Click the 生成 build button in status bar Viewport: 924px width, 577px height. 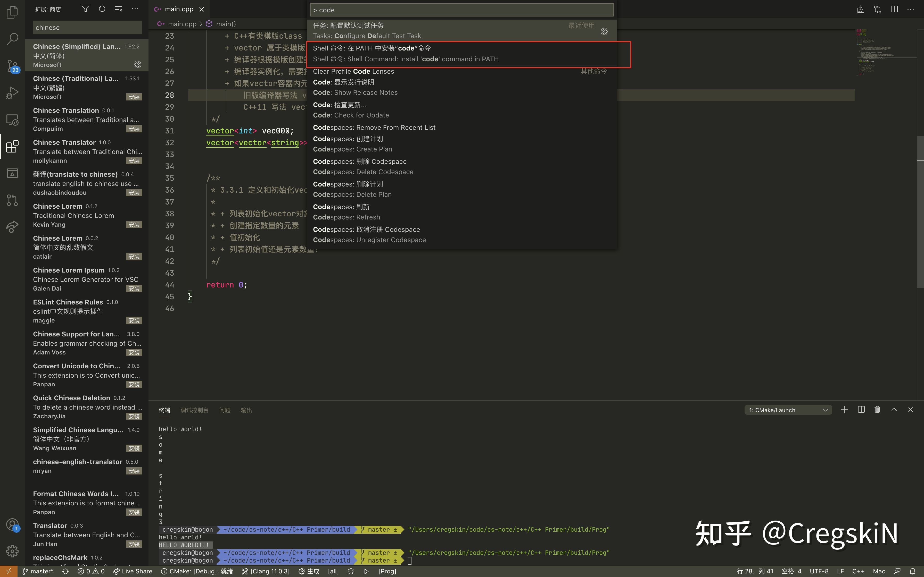point(309,571)
